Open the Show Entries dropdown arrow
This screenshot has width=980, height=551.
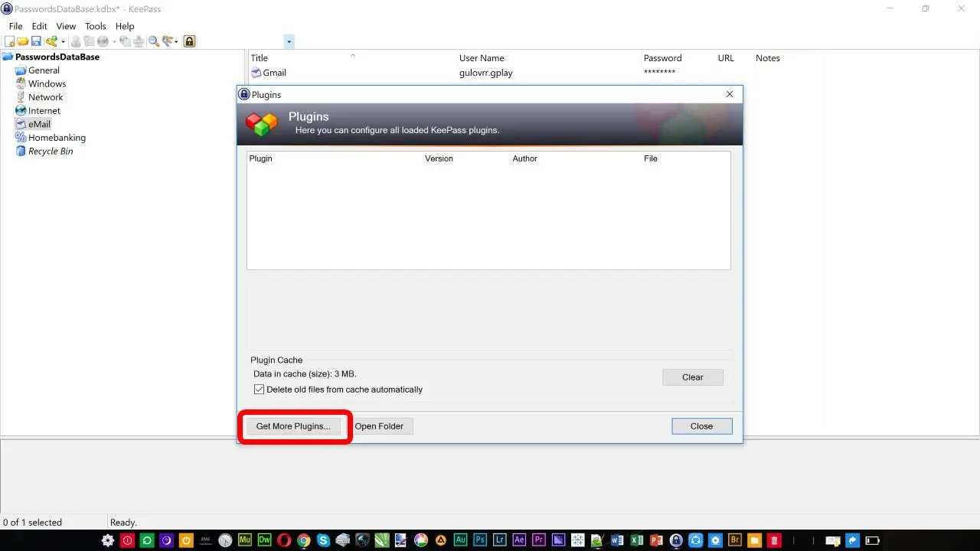tap(176, 41)
